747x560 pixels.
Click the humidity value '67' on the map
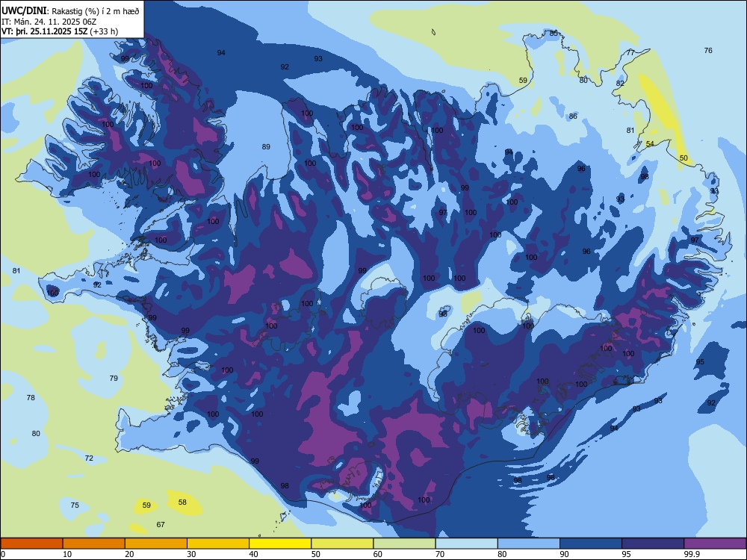pyautogui.click(x=161, y=525)
